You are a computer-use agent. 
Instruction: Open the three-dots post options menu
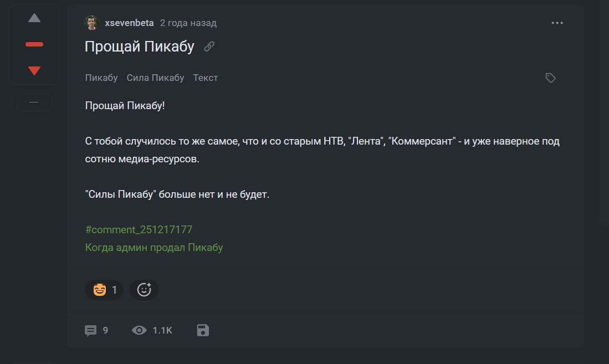click(557, 23)
